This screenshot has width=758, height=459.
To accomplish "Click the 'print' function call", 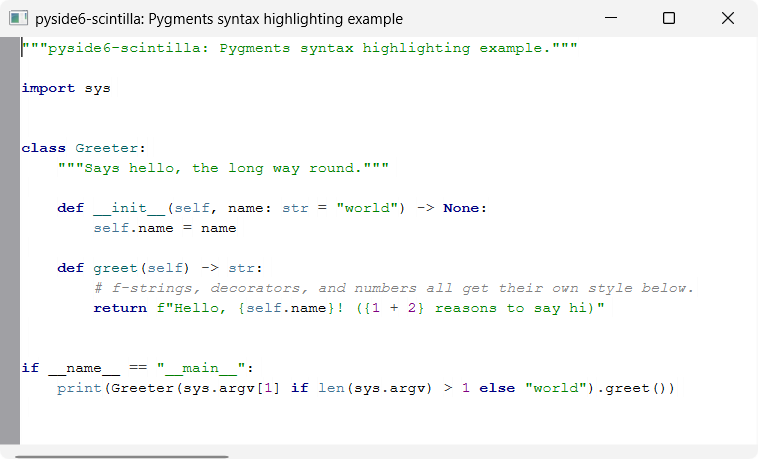I will click(x=79, y=388).
